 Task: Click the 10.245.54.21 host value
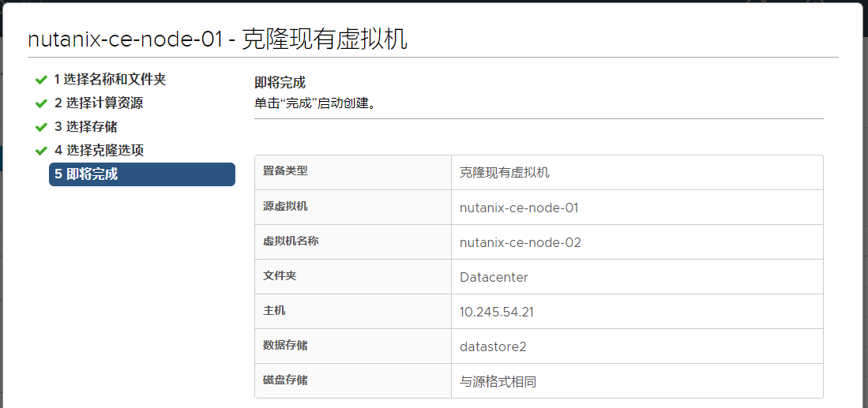point(497,313)
